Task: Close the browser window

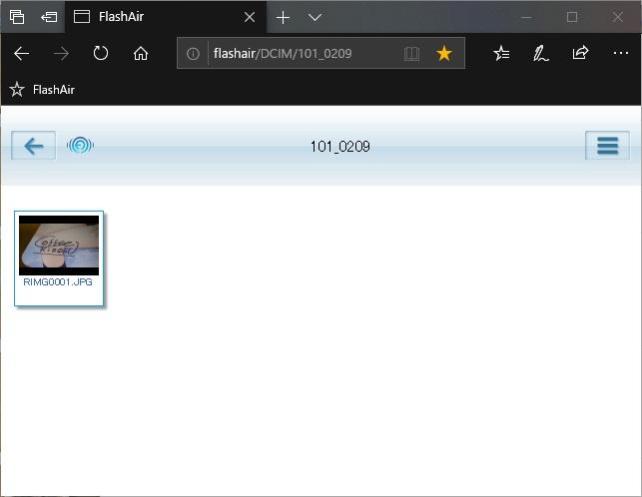Action: point(618,17)
